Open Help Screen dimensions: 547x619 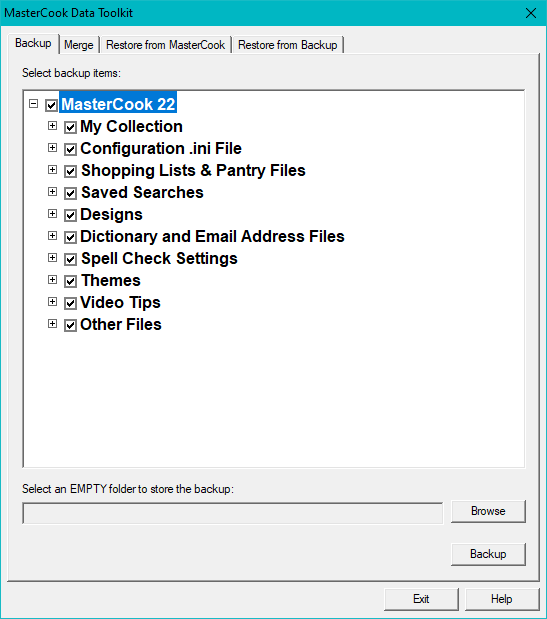pos(502,599)
